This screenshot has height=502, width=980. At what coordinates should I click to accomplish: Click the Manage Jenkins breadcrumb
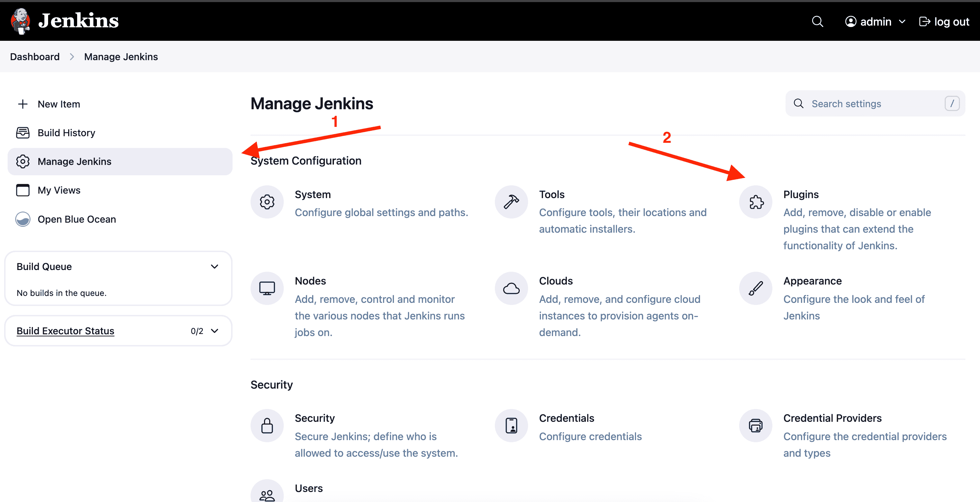click(121, 57)
